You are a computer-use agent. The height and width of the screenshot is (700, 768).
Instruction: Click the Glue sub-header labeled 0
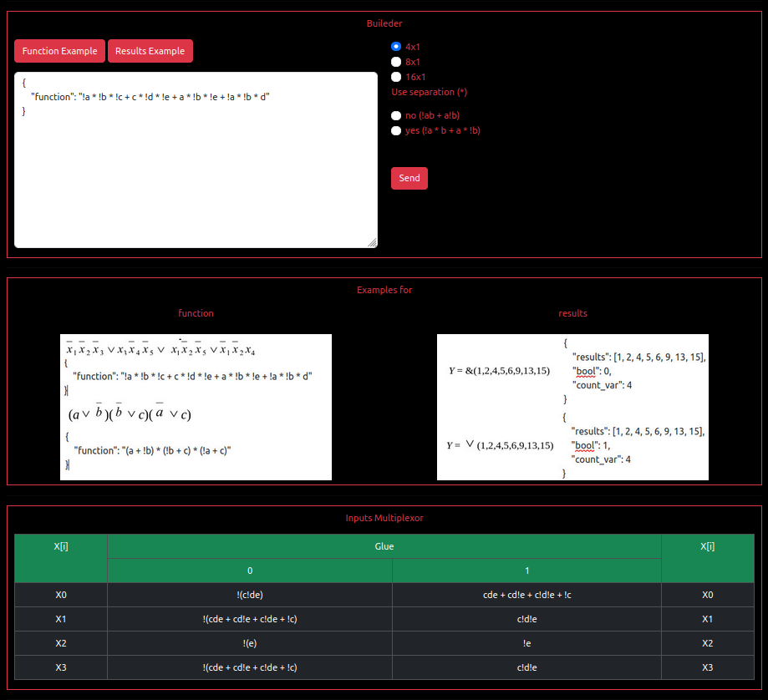[250, 571]
